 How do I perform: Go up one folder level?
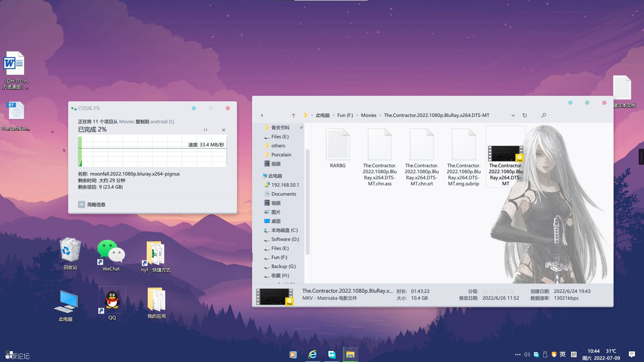click(x=293, y=115)
